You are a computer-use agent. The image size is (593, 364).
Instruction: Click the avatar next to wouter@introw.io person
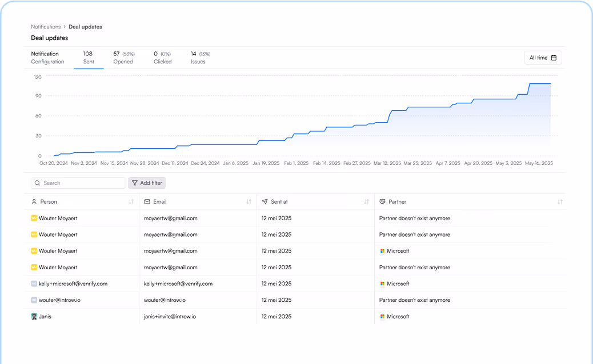34,300
